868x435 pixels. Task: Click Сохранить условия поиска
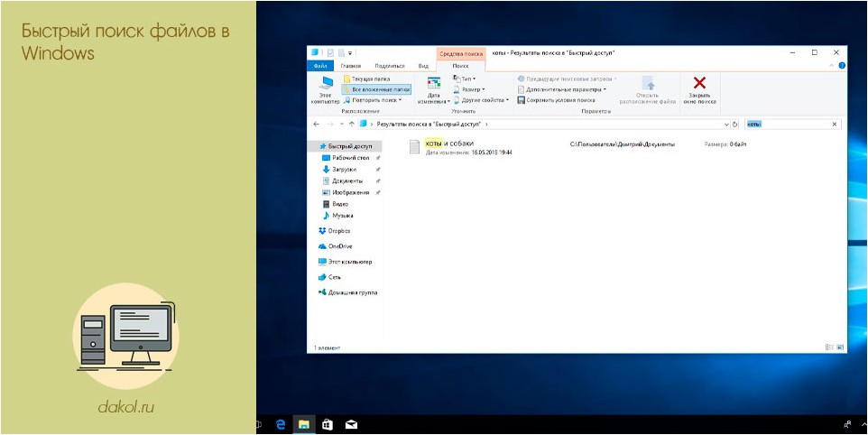557,100
